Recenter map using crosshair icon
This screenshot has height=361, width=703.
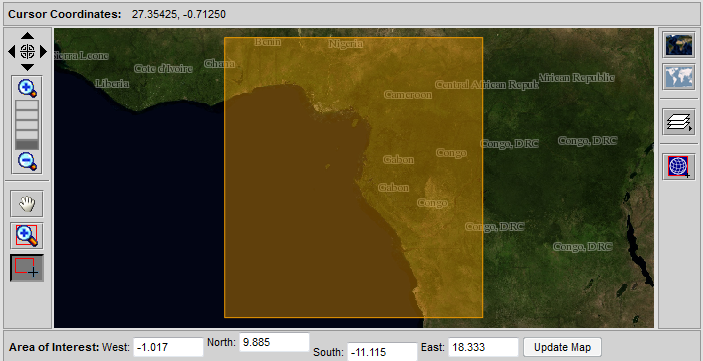point(27,52)
